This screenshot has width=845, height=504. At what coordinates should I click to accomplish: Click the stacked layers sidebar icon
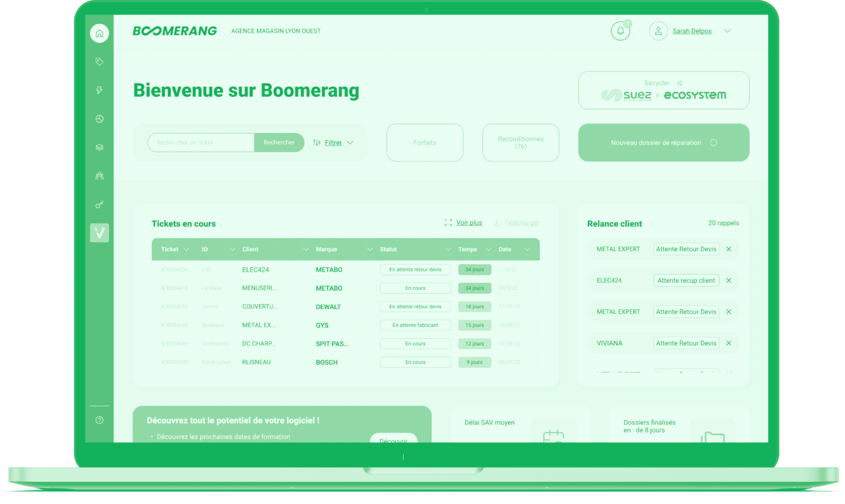point(99,147)
